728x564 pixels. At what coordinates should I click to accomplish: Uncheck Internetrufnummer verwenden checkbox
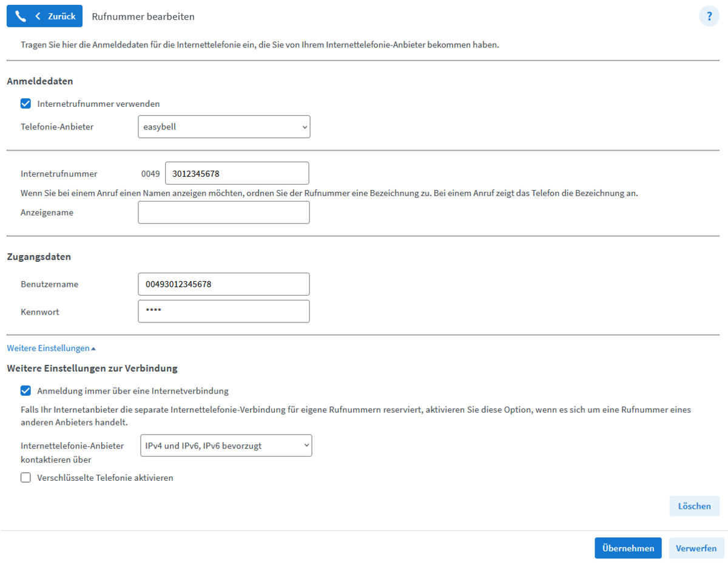pos(25,104)
